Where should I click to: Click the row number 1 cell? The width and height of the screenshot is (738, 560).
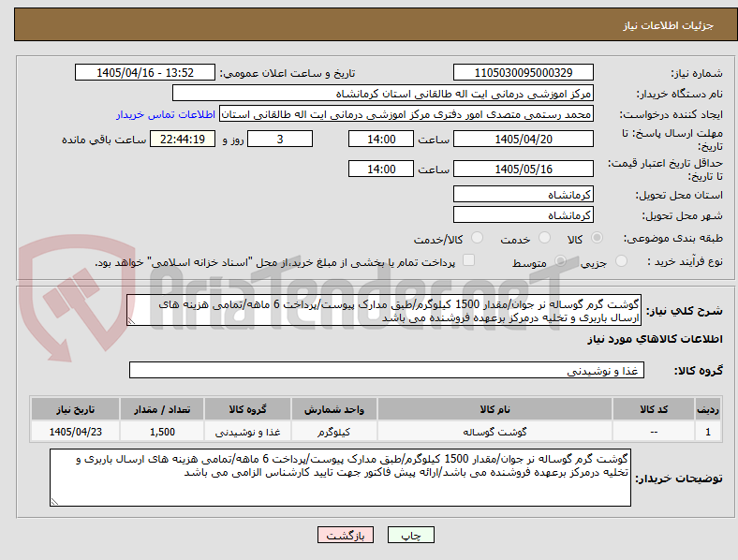point(708,432)
